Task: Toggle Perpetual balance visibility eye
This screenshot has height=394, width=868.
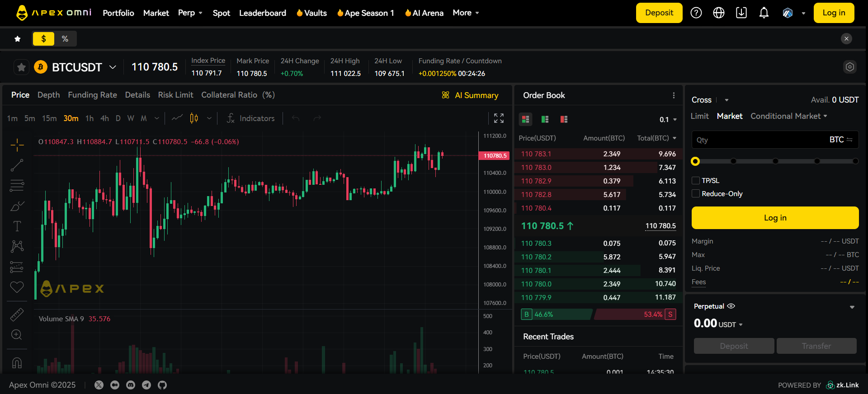Action: [x=731, y=306]
